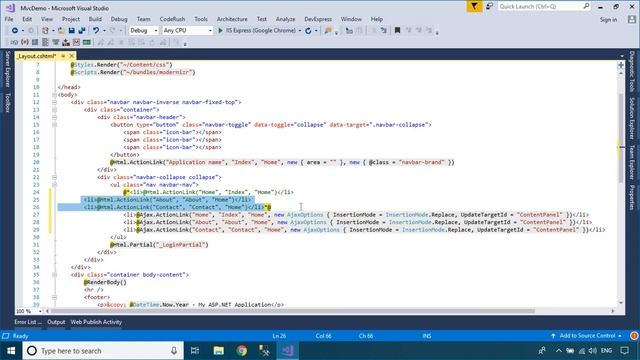This screenshot has height=360, width=640.
Task: Click the second icon in lower toolbar row
Action: (24, 42)
